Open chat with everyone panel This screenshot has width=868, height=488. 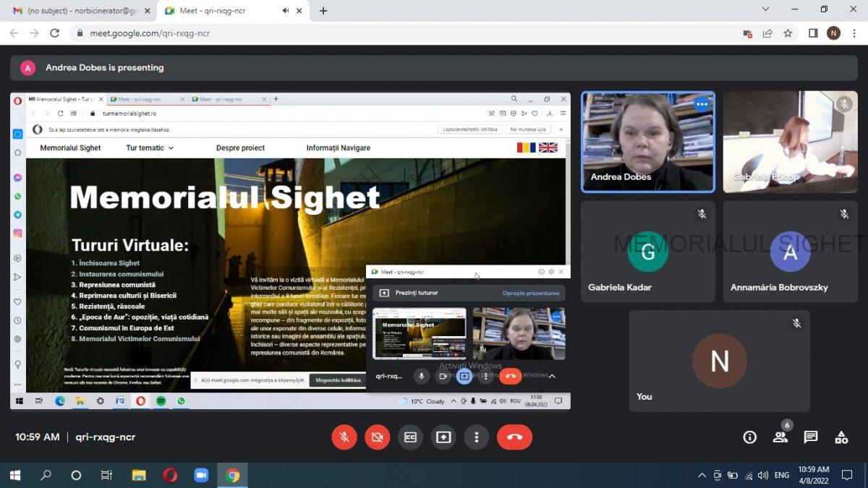811,437
